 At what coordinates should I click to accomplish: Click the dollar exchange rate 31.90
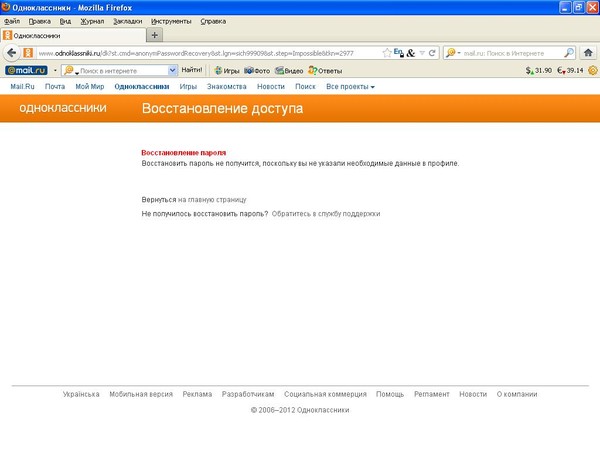[538, 70]
